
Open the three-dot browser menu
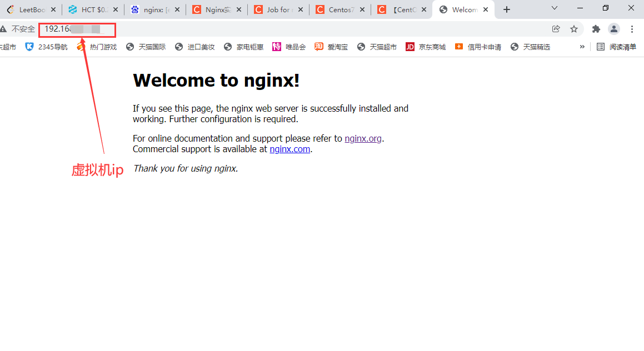tap(632, 29)
